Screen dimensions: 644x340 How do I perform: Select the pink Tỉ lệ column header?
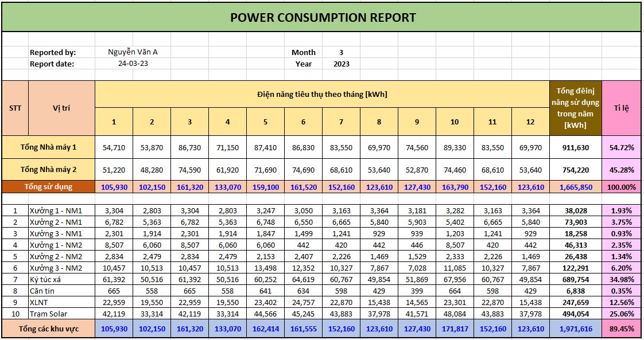pos(621,108)
